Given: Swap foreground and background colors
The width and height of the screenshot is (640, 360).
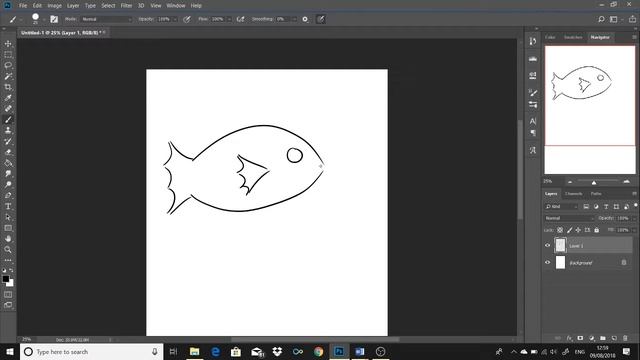Looking at the screenshot, I should (11, 270).
